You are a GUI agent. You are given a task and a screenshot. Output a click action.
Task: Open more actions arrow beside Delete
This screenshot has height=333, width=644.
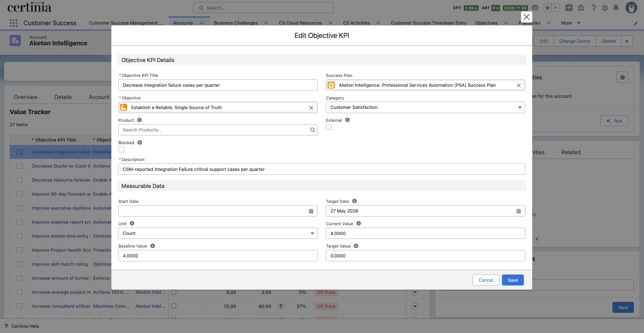[x=627, y=41]
